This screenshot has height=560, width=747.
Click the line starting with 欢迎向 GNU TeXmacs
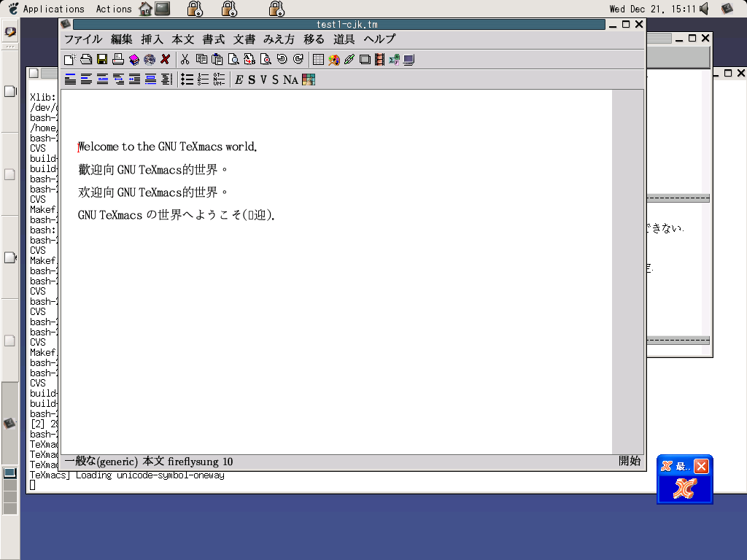(153, 192)
